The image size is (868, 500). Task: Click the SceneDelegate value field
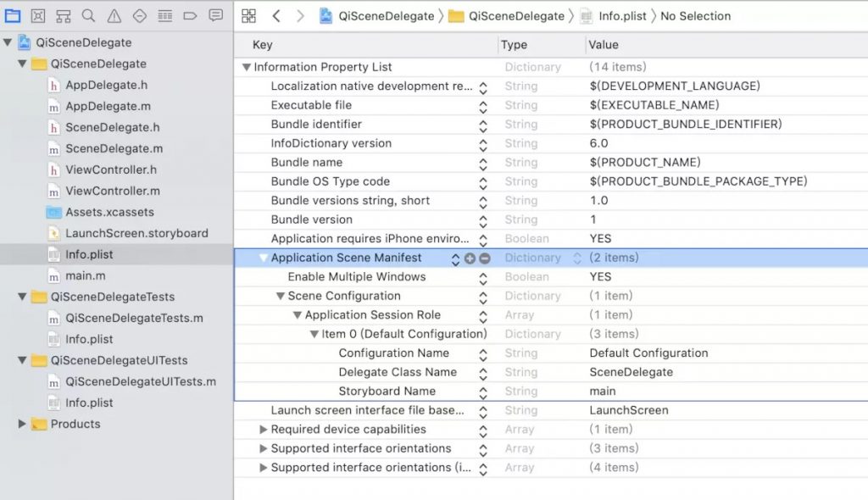[x=631, y=373]
